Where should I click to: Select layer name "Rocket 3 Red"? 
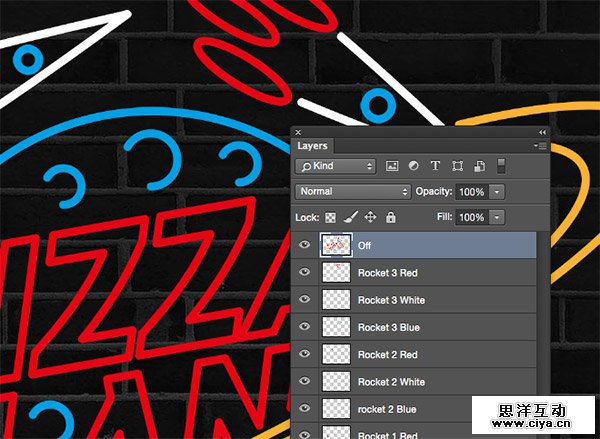click(388, 273)
